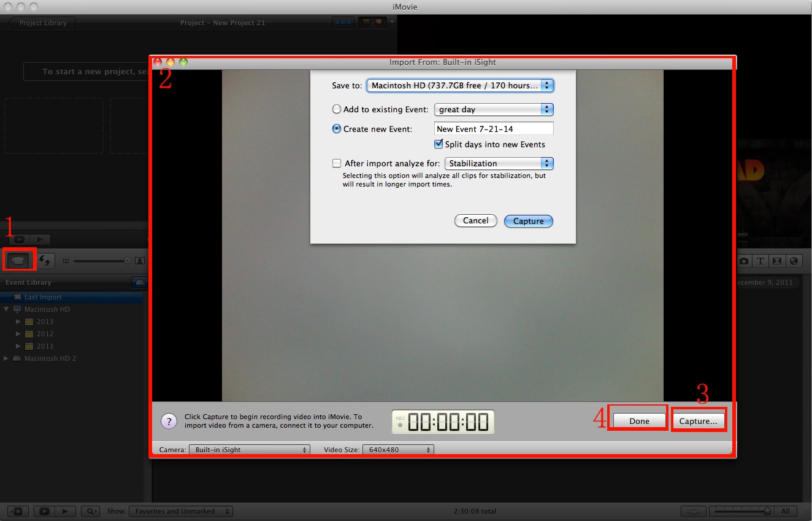Open the great day event dropdown
The image size is (812, 521).
(x=494, y=109)
